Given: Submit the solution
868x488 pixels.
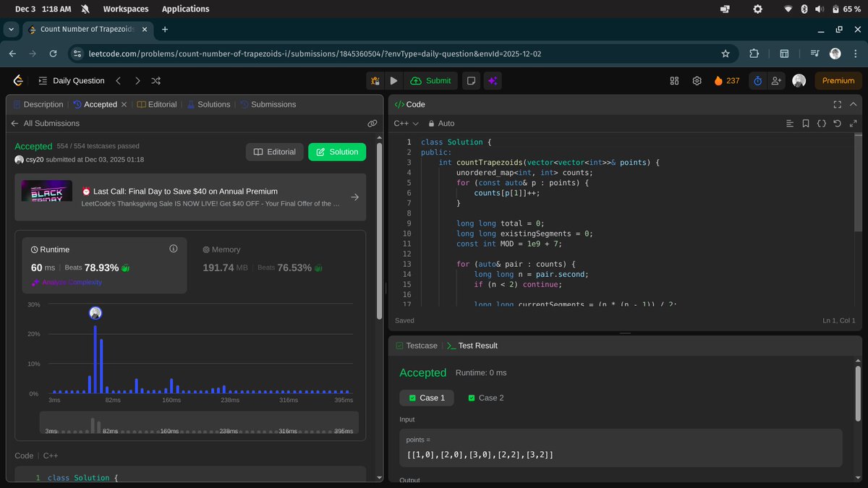Looking at the screenshot, I should click(431, 81).
